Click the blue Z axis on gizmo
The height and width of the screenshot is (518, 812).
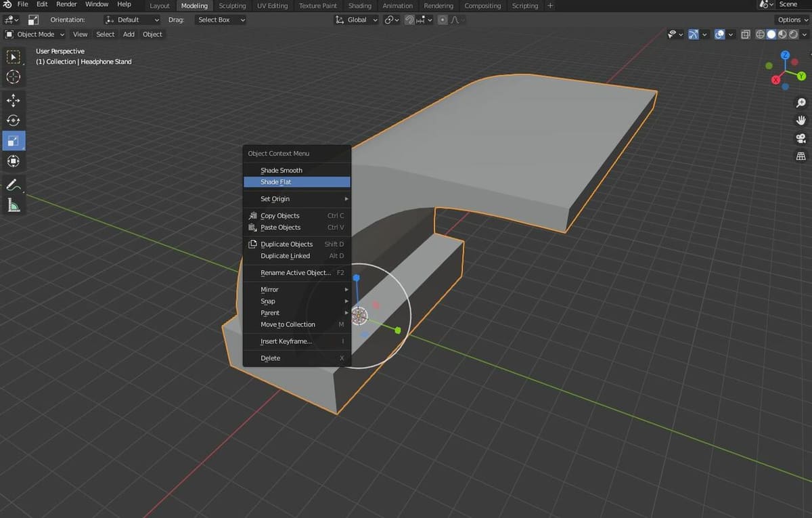(x=785, y=56)
